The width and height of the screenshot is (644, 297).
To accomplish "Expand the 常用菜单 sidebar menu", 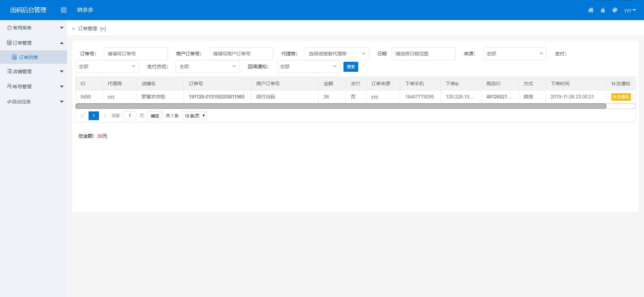I will pyautogui.click(x=34, y=28).
